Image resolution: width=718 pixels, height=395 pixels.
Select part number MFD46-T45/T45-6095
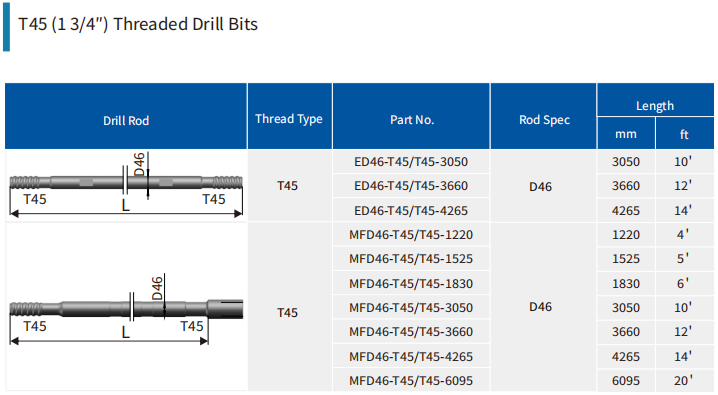[x=411, y=380]
